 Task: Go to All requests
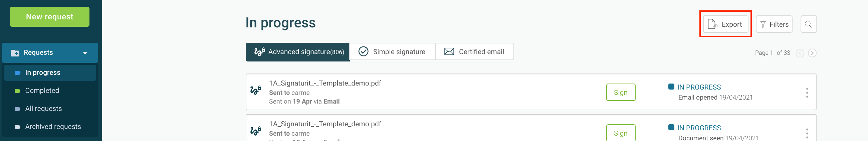pyautogui.click(x=50, y=109)
